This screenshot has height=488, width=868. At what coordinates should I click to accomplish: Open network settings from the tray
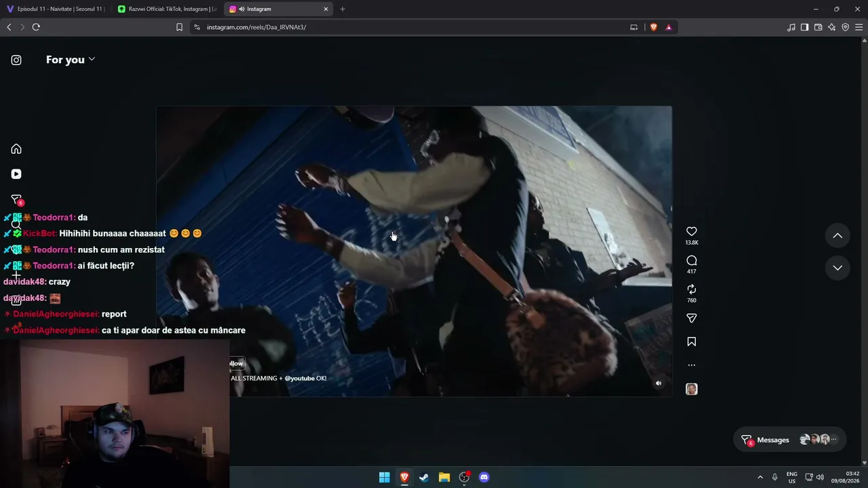[x=809, y=477]
